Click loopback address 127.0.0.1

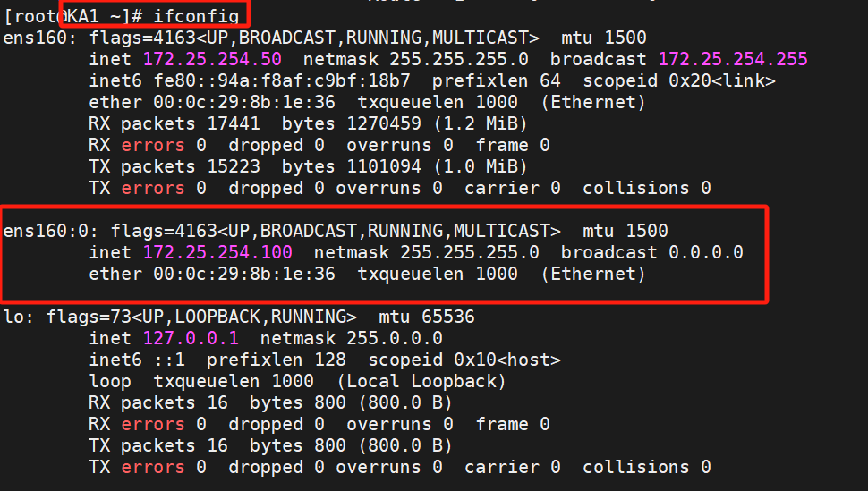pos(191,338)
